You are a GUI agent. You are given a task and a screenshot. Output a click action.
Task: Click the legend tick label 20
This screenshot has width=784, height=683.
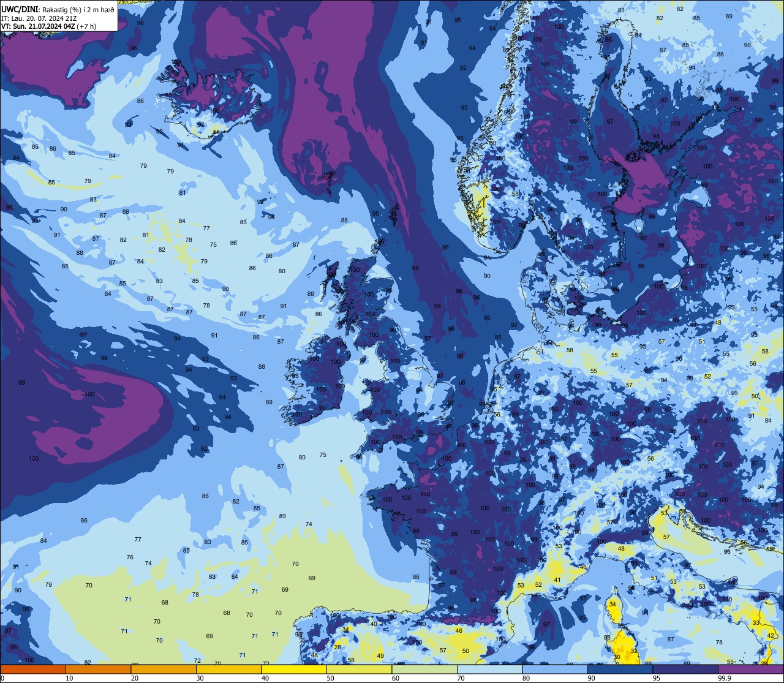coord(135,678)
